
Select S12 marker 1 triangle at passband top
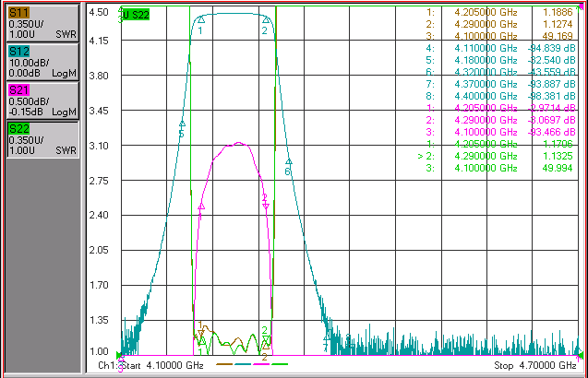tap(201, 20)
